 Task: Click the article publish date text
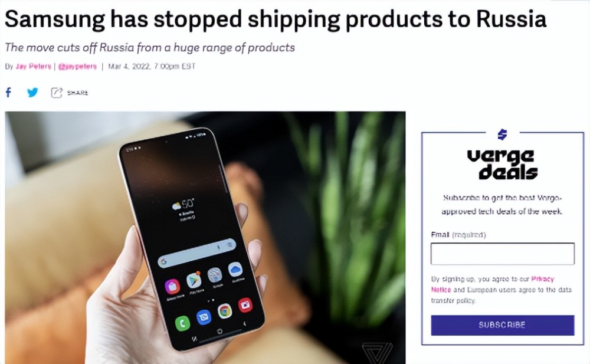pyautogui.click(x=152, y=66)
